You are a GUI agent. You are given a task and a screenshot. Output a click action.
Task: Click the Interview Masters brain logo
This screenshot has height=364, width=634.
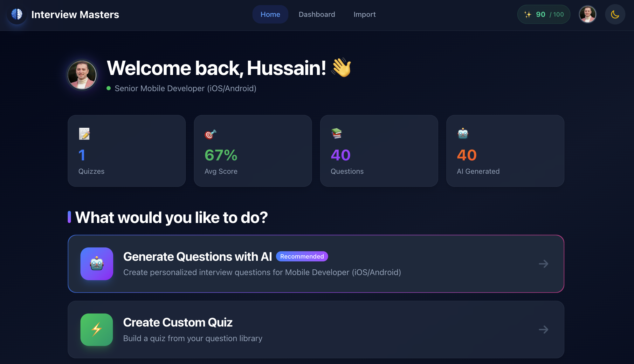17,14
